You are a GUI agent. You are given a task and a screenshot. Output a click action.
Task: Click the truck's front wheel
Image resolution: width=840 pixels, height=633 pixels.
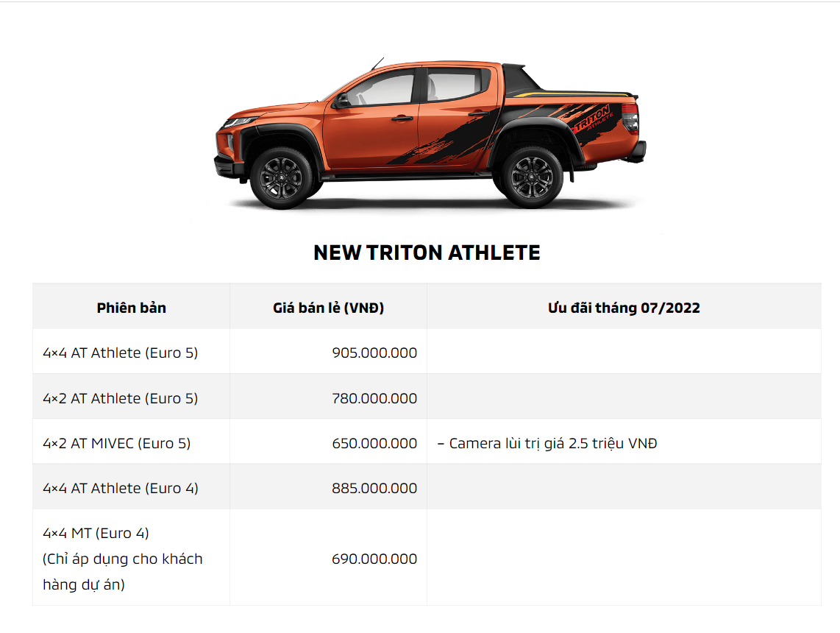tap(281, 178)
